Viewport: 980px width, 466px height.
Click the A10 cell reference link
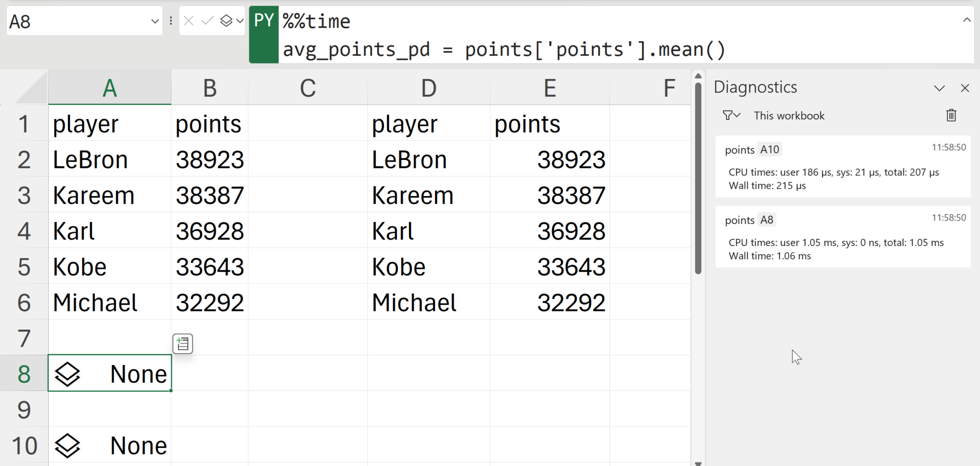[x=769, y=150]
